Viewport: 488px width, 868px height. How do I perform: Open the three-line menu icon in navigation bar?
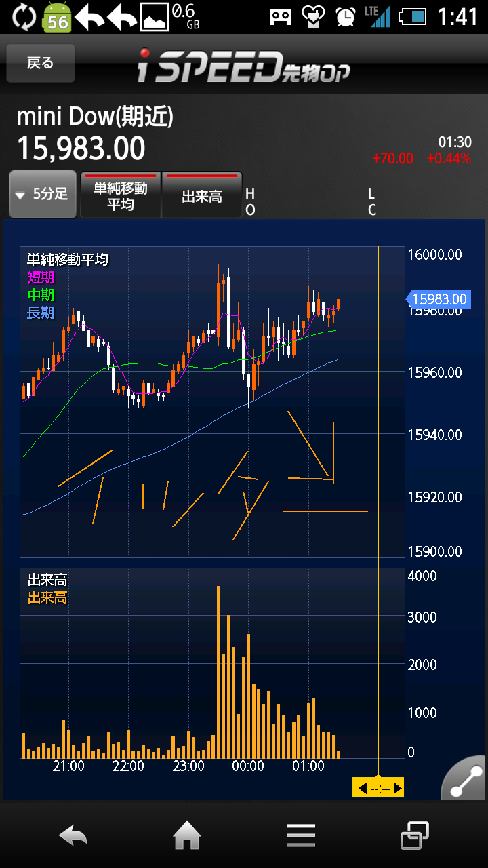301,836
